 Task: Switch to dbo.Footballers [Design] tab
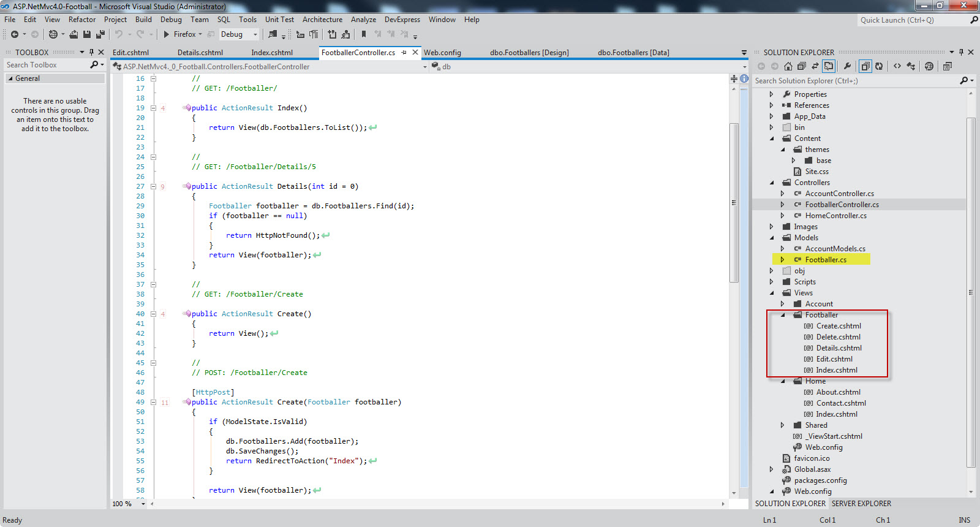coord(529,53)
